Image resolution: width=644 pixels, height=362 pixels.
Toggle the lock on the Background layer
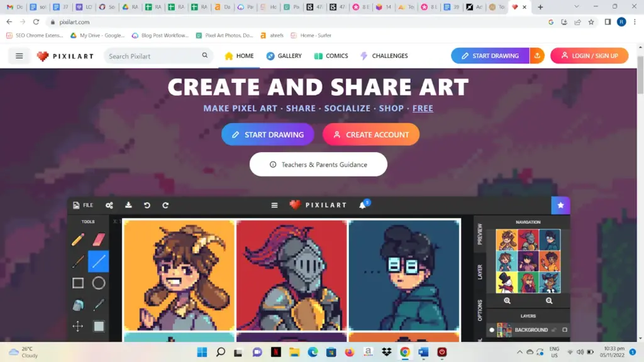coord(554,330)
